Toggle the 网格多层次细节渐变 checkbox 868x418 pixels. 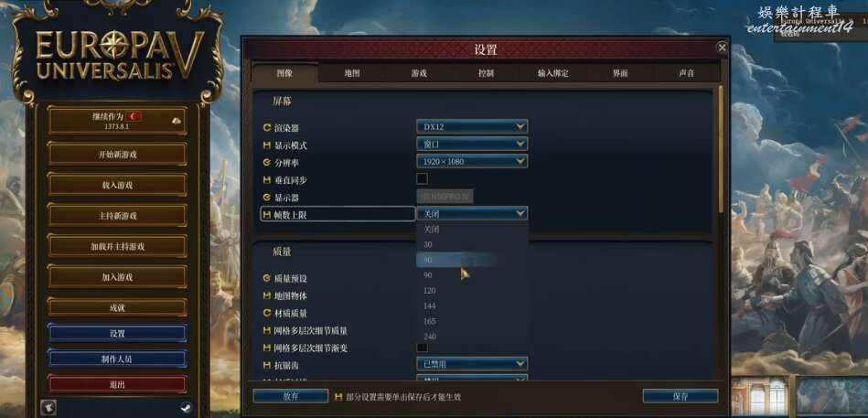(422, 348)
